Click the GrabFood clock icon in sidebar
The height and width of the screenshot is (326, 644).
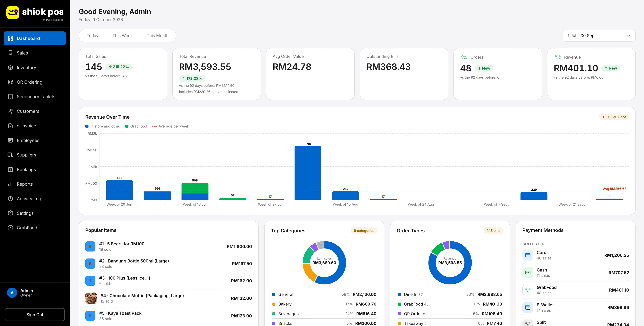10,228
